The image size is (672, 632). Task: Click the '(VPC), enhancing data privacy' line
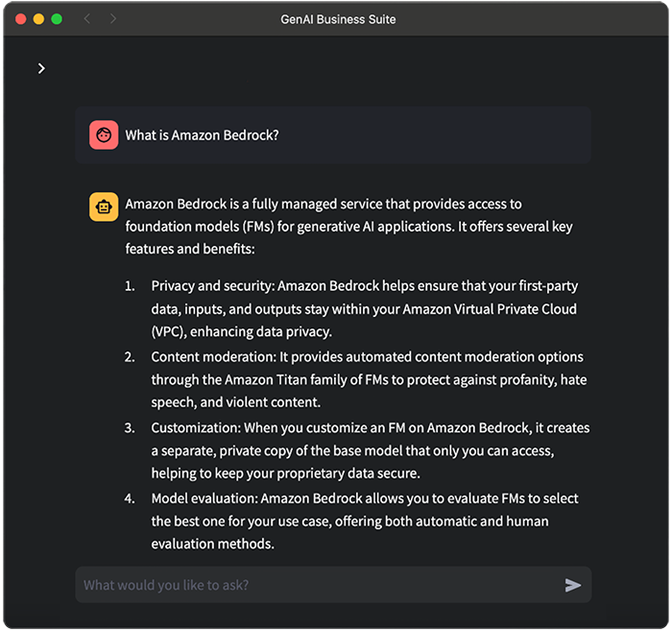(x=240, y=331)
